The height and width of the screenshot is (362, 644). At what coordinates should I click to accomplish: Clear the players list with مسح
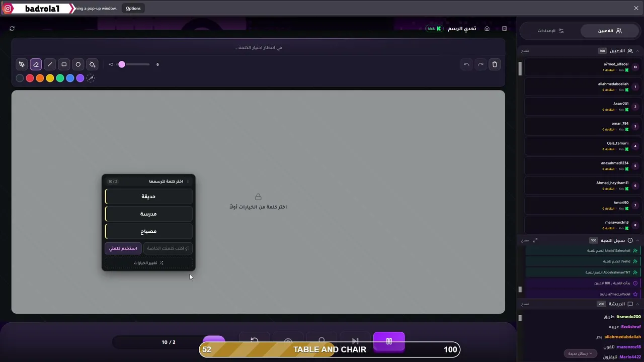pos(525,51)
